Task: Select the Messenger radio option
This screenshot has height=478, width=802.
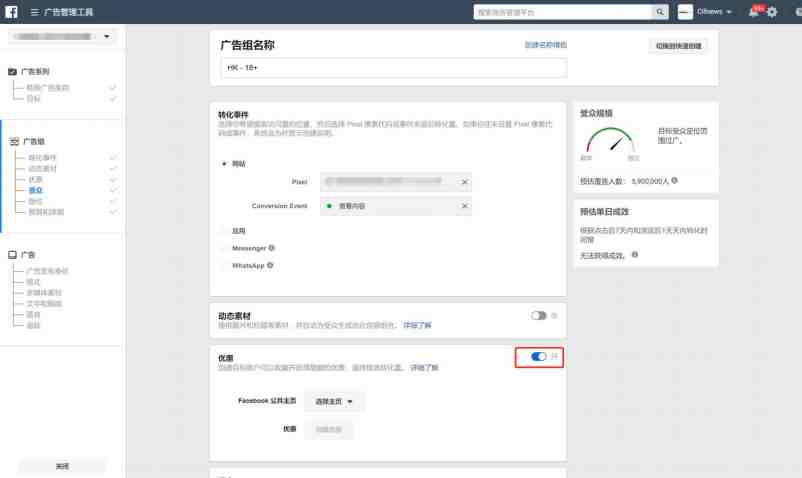Action: pos(223,248)
